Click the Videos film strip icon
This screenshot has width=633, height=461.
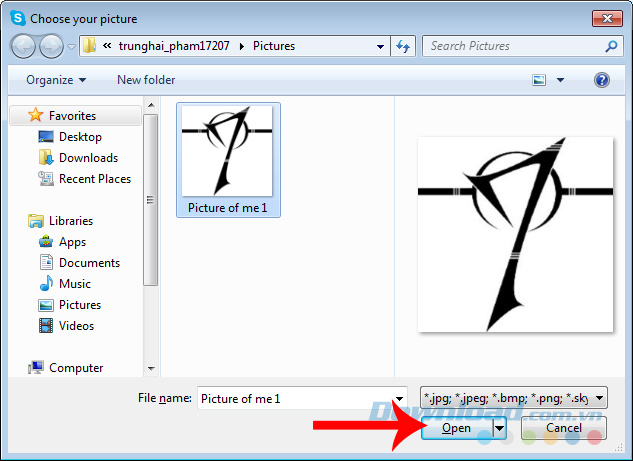point(46,325)
